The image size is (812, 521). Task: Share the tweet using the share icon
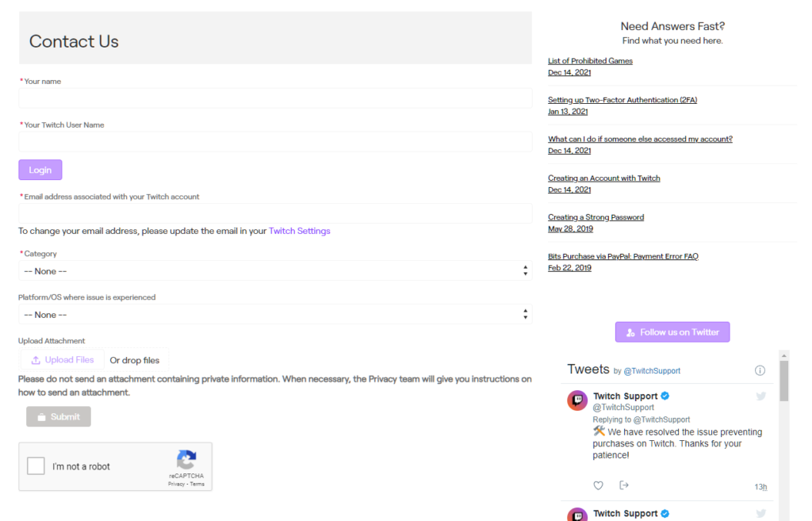(624, 485)
